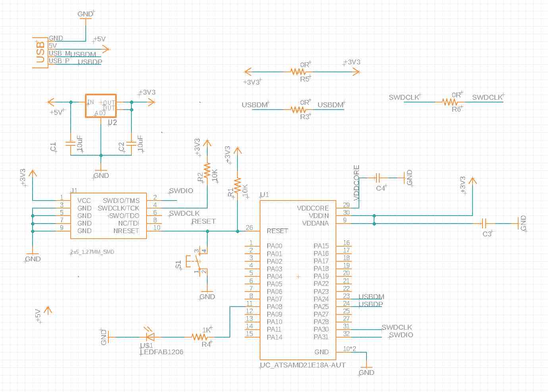Click pin PA30 label on U1
Image resolution: width=548 pixels, height=392 pixels.
[321, 329]
